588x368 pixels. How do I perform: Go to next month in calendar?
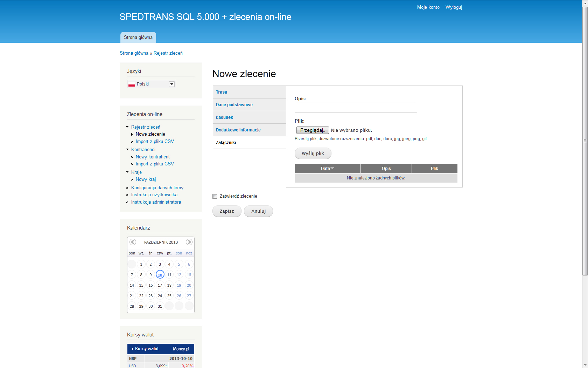click(189, 242)
